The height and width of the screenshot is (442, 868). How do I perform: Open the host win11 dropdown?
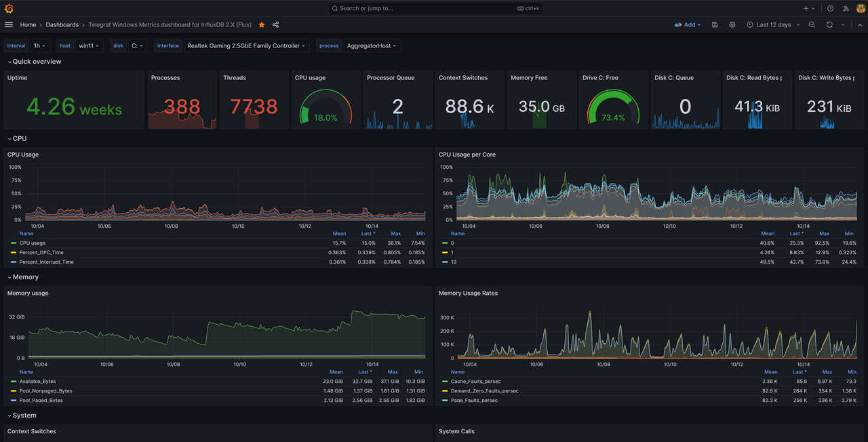[x=89, y=46]
